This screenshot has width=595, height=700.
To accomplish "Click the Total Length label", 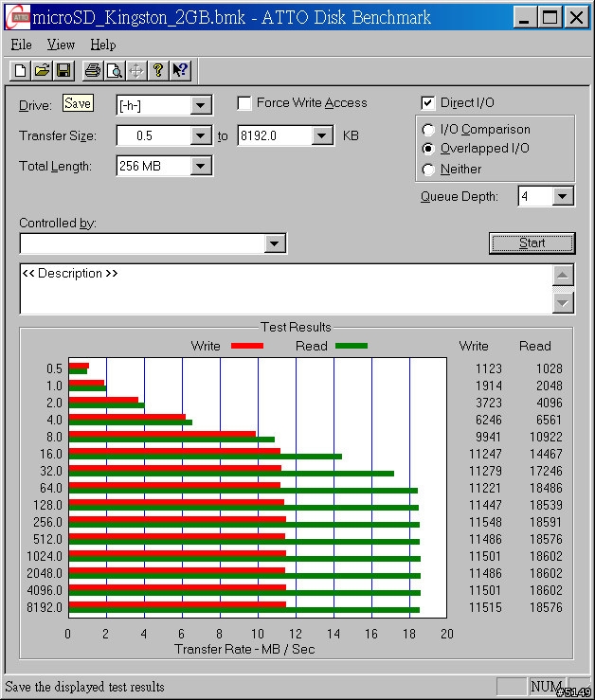I will pyautogui.click(x=55, y=167).
